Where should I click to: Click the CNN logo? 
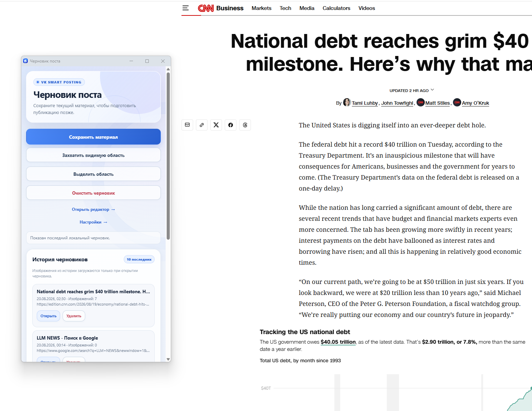coord(206,8)
